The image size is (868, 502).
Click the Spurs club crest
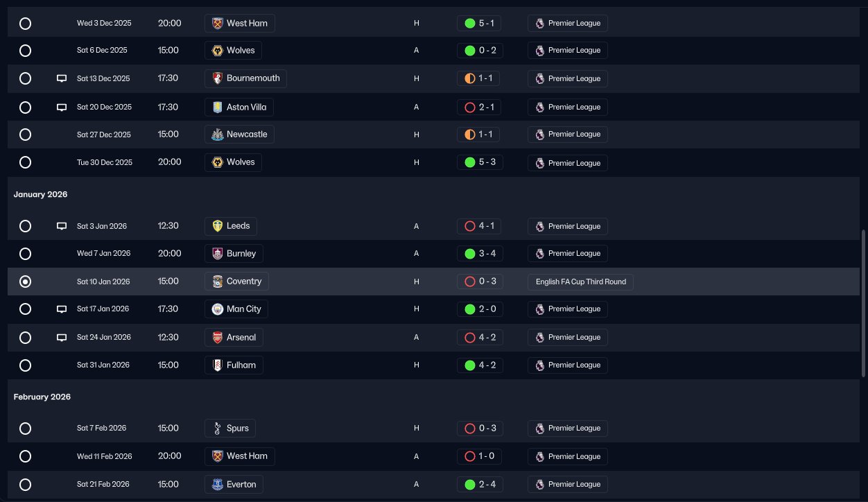(218, 429)
